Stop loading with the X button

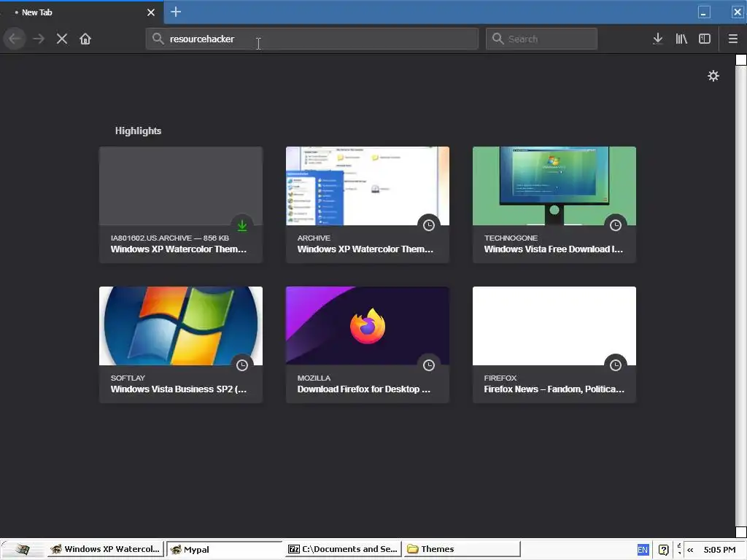62,39
